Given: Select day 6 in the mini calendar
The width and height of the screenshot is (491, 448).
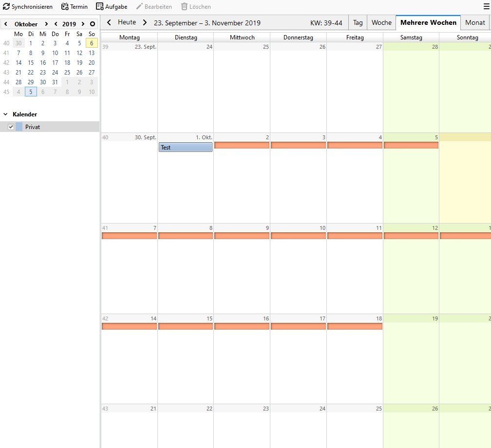Looking at the screenshot, I should point(92,43).
